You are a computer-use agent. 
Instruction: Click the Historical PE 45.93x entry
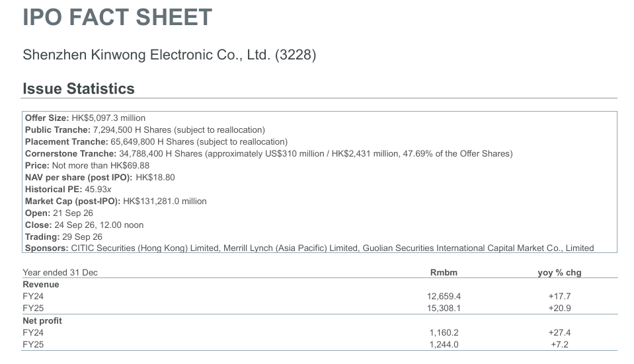coord(68,189)
